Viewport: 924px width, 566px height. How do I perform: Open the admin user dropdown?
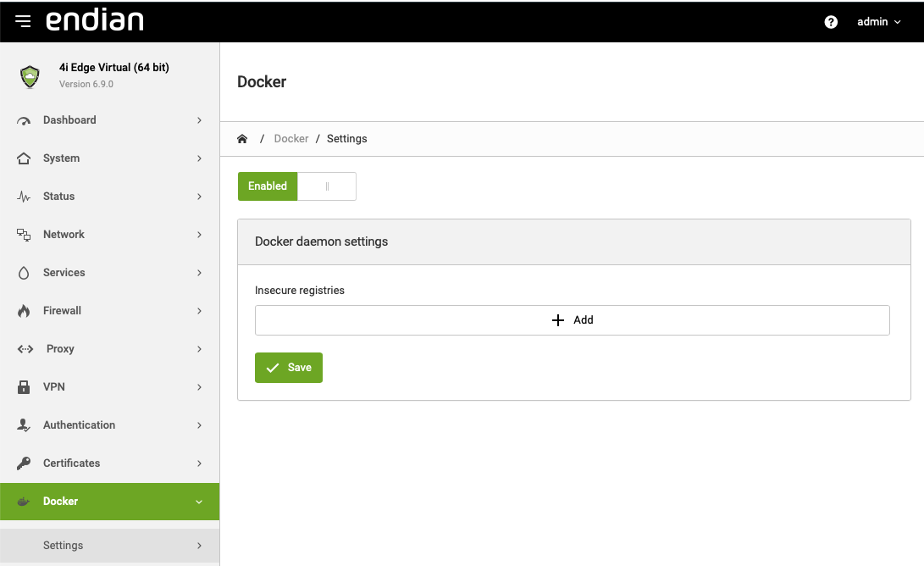click(878, 22)
